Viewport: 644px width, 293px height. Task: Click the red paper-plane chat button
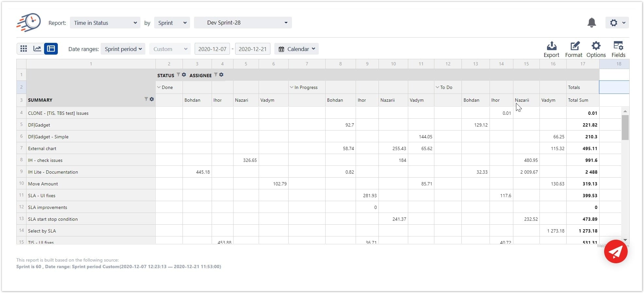click(616, 251)
